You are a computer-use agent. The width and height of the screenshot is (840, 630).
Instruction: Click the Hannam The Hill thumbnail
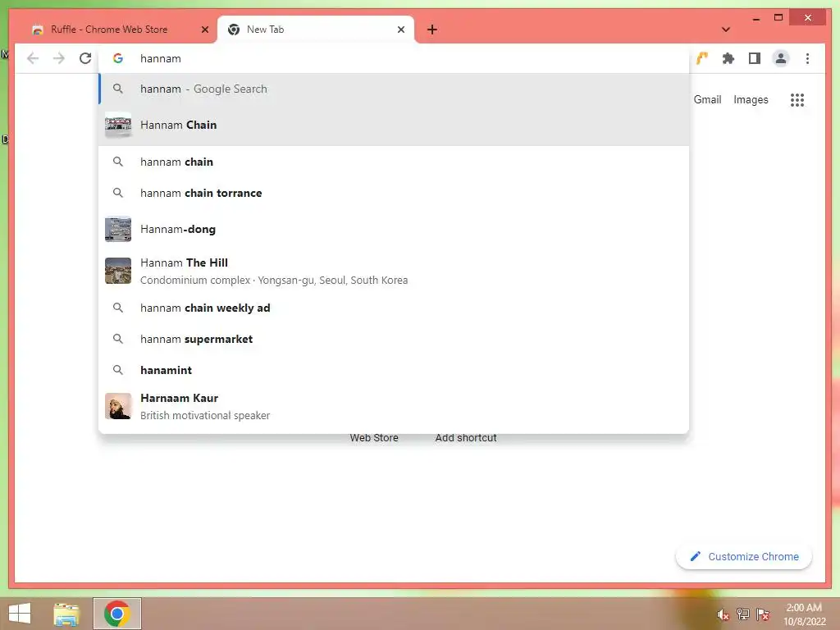(x=118, y=271)
